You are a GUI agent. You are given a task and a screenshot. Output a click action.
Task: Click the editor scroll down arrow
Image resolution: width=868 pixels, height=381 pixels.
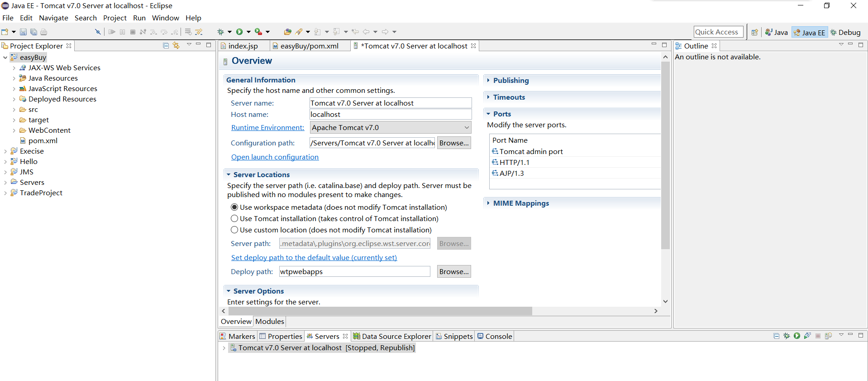(x=665, y=301)
